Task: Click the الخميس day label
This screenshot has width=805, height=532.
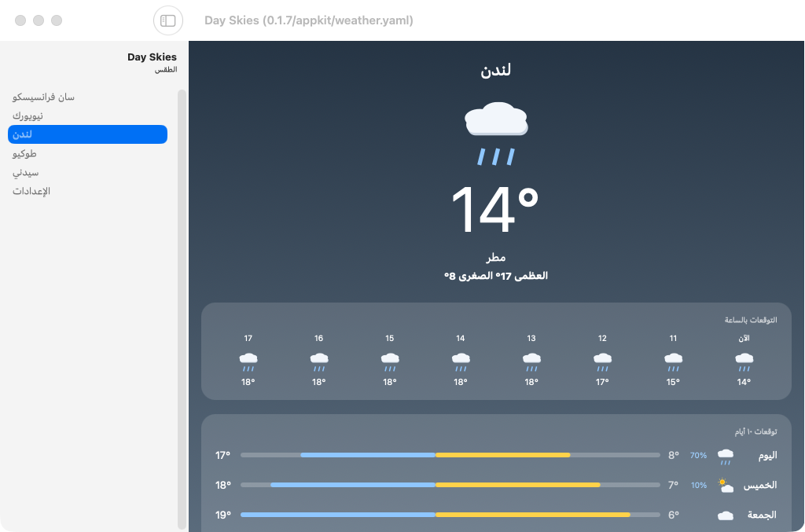Action: coord(760,486)
